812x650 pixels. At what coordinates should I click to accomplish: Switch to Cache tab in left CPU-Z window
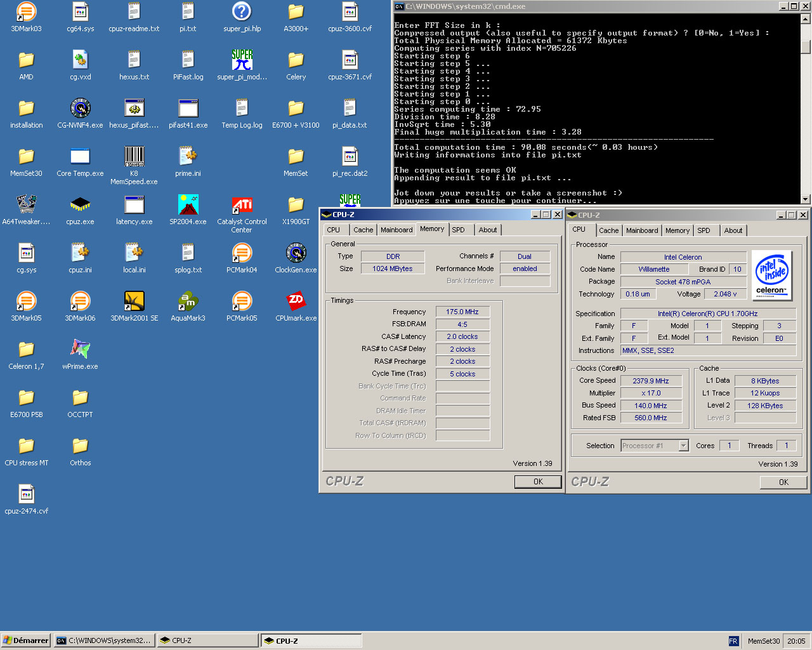363,230
